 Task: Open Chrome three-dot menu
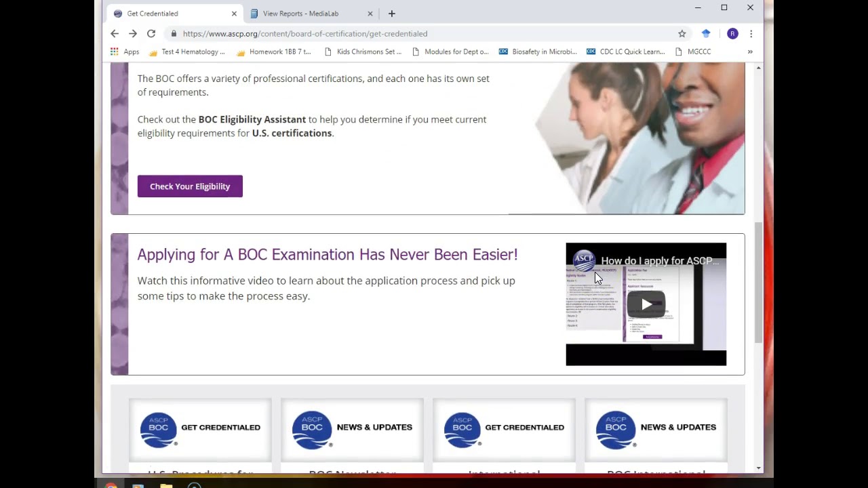pos(751,34)
